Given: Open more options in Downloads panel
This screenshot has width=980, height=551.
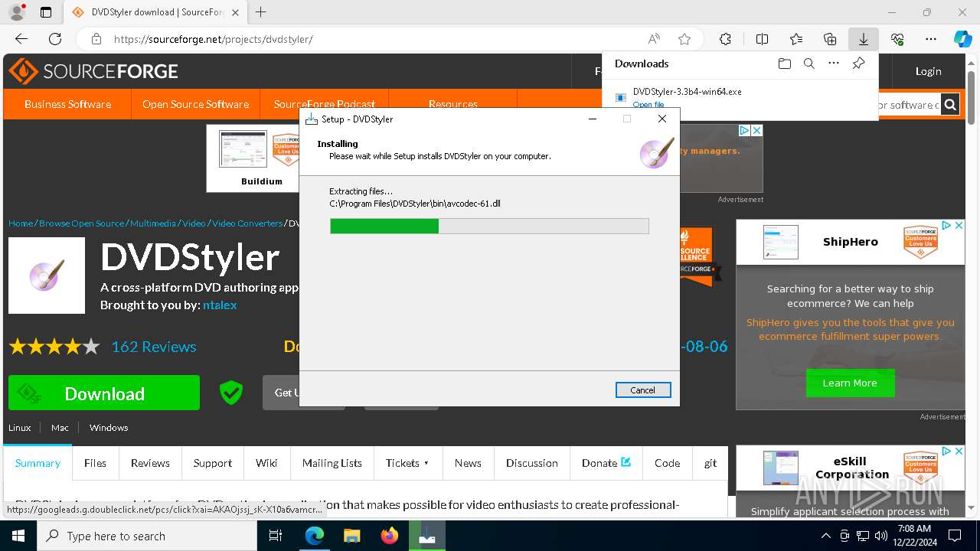Looking at the screenshot, I should coord(834,64).
